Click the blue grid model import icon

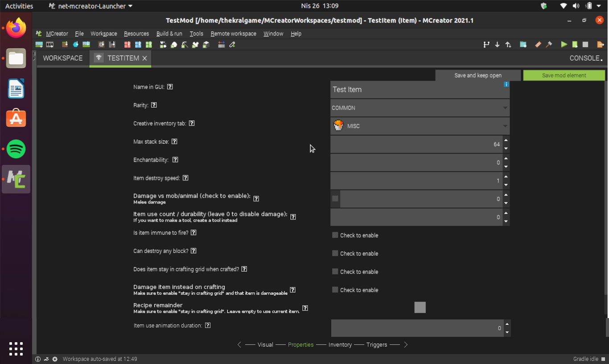[x=138, y=45]
